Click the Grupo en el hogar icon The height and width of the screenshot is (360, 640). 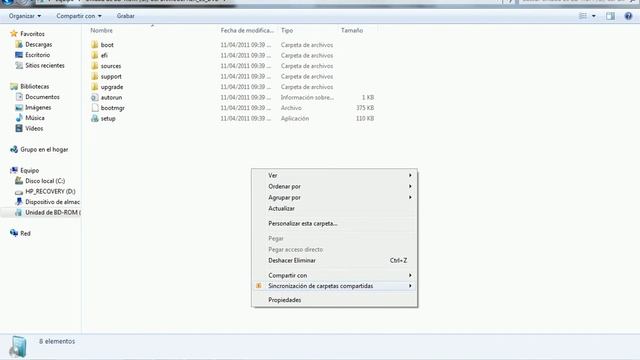click(x=14, y=149)
